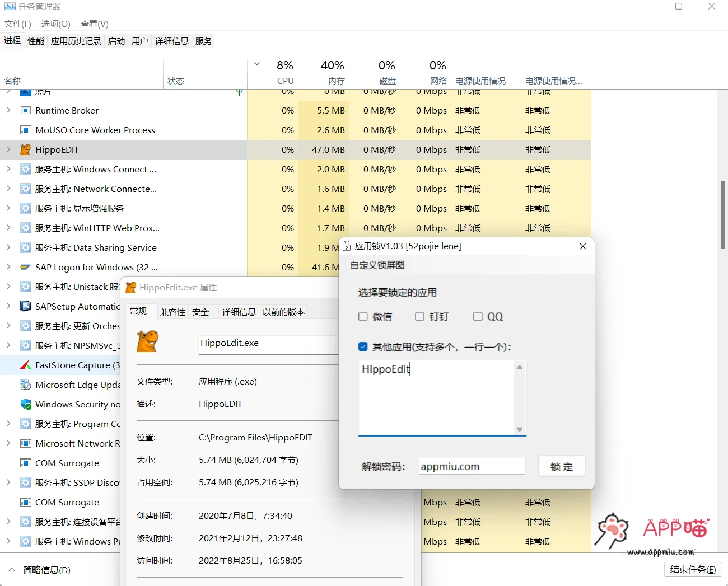The width and height of the screenshot is (728, 586).
Task: Click the HippoEdit.exe filename field
Action: 269,344
